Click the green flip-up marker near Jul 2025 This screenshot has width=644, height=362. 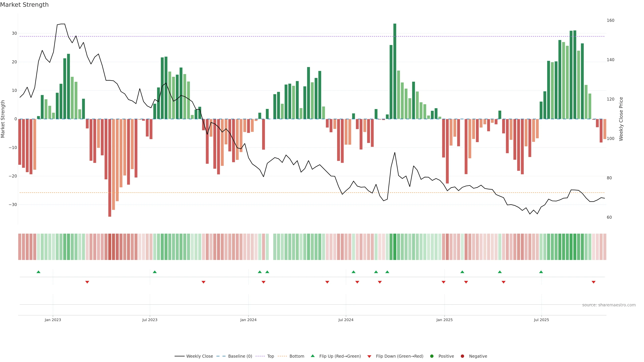[541, 272]
